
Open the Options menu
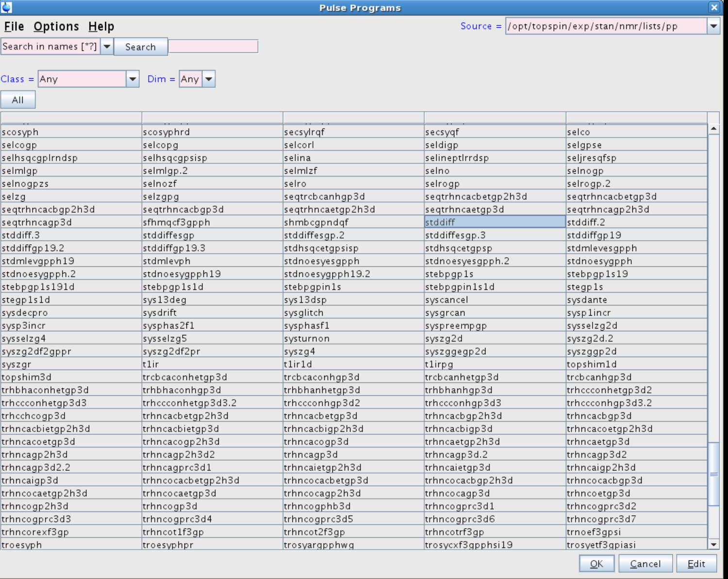click(x=56, y=27)
